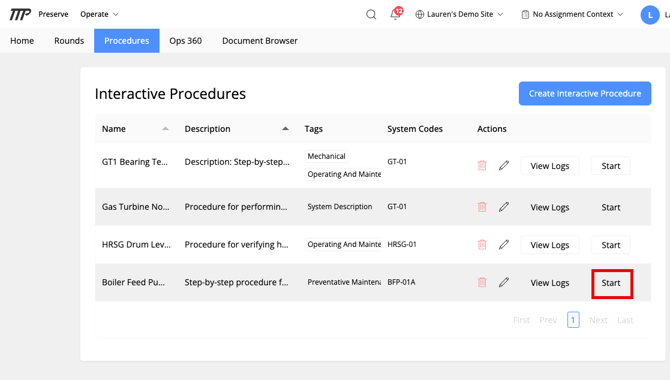
Task: Click 'Procedure for verifying h...' description
Action: pyautogui.click(x=236, y=244)
